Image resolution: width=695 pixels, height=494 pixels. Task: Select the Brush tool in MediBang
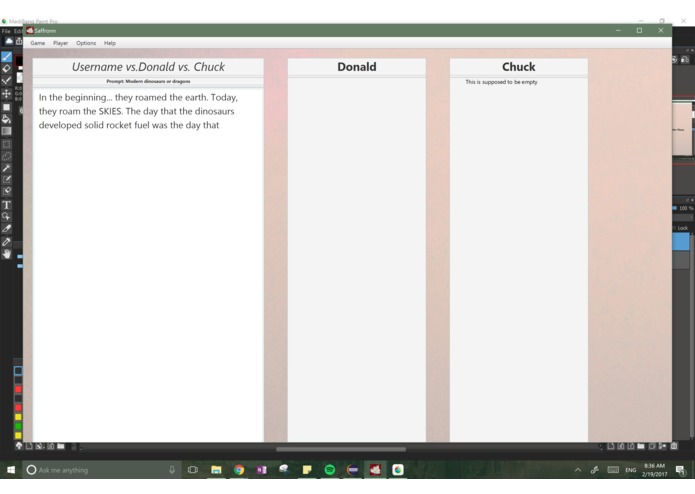[x=6, y=57]
